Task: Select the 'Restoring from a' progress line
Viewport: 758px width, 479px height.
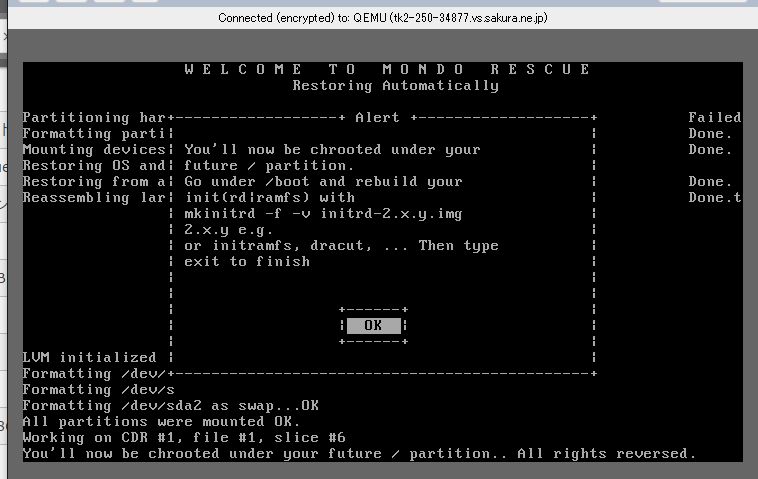Action: 94,181
